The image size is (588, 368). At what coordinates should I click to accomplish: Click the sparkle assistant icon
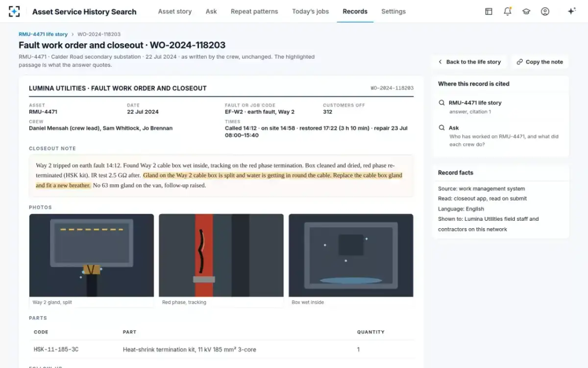(571, 11)
